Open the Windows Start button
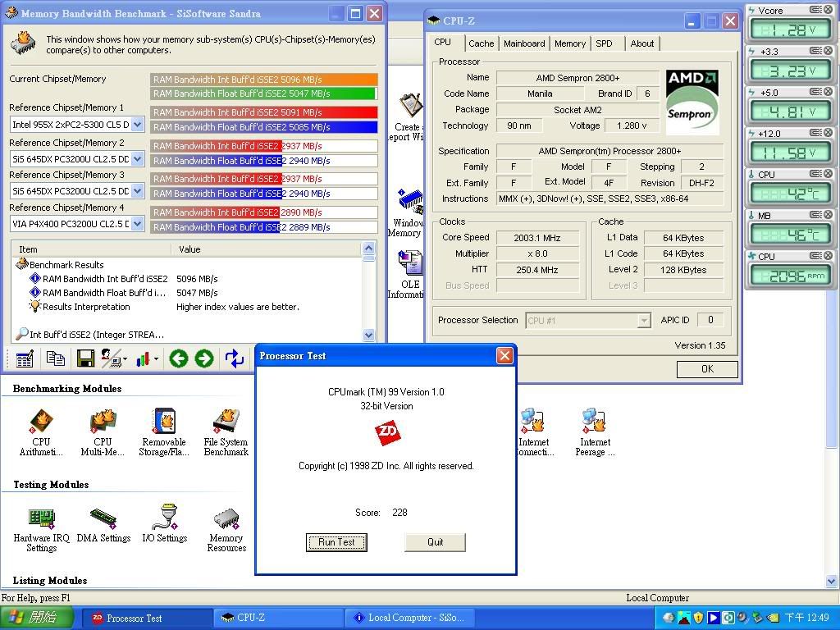This screenshot has height=630, width=840. click(x=36, y=618)
